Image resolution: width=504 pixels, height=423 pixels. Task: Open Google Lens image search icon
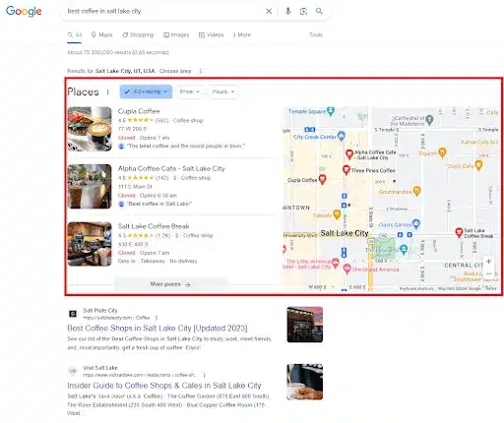pos(303,11)
